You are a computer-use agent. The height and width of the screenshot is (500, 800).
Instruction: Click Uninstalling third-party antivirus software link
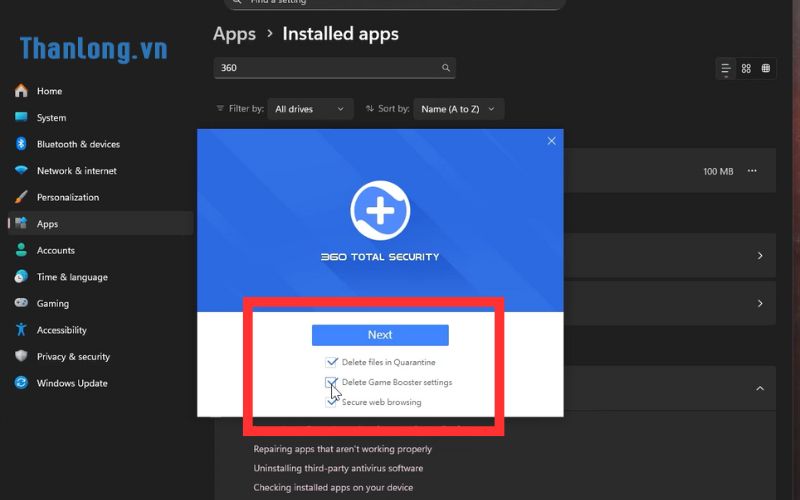[338, 468]
